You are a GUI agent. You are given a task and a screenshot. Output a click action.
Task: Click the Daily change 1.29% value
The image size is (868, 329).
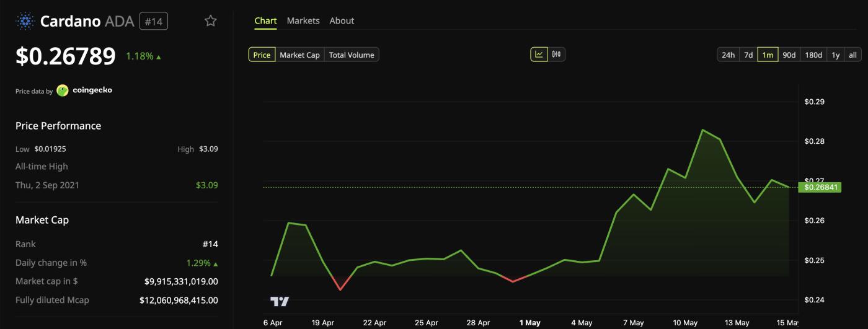coord(202,263)
